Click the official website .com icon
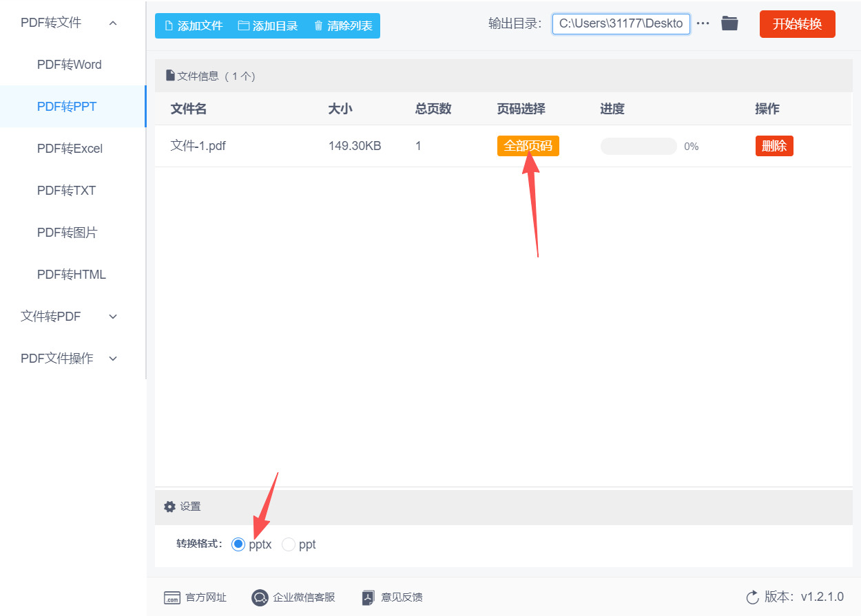This screenshot has width=861, height=616. (x=172, y=597)
